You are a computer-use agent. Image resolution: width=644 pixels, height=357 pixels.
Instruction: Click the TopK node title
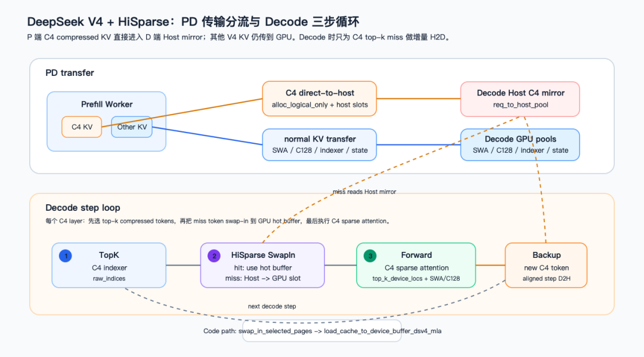pyautogui.click(x=109, y=255)
